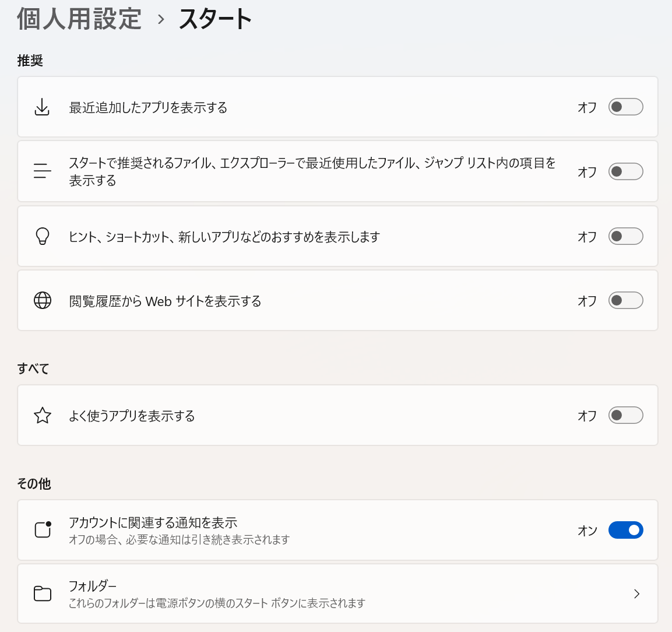Click オフ label in ヒント、ショートカット row
The image size is (672, 632).
(x=587, y=237)
